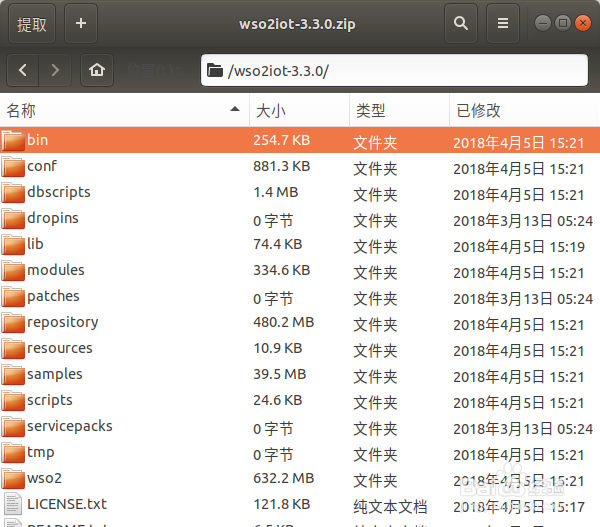Click the 39.5 MB size value
This screenshot has width=600, height=527.
pos(280,374)
